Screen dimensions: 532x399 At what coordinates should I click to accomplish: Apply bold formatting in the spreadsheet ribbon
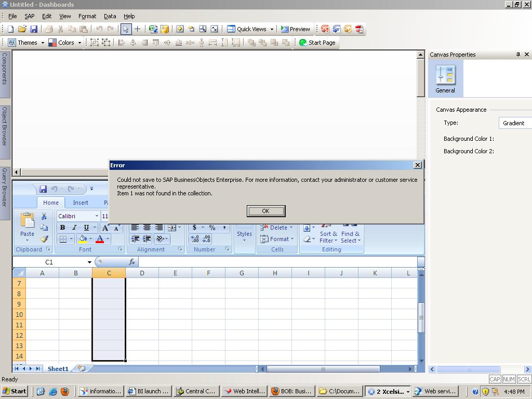click(62, 228)
